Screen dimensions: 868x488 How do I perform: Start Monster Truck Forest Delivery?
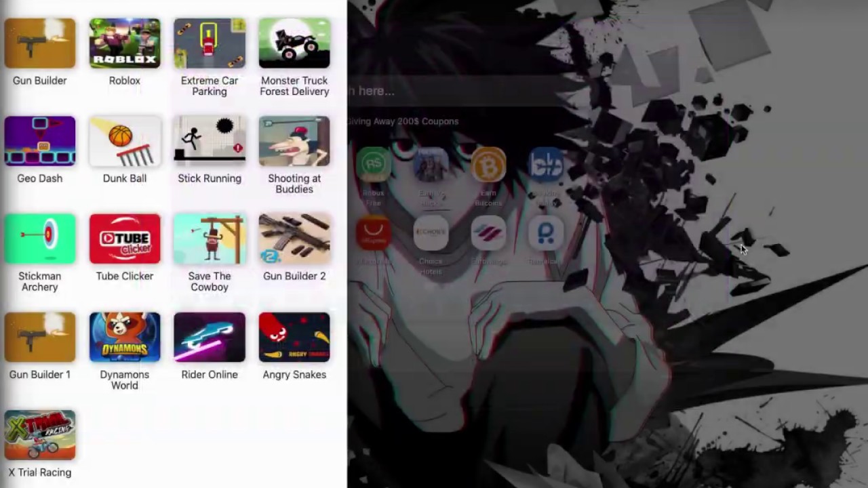[294, 43]
